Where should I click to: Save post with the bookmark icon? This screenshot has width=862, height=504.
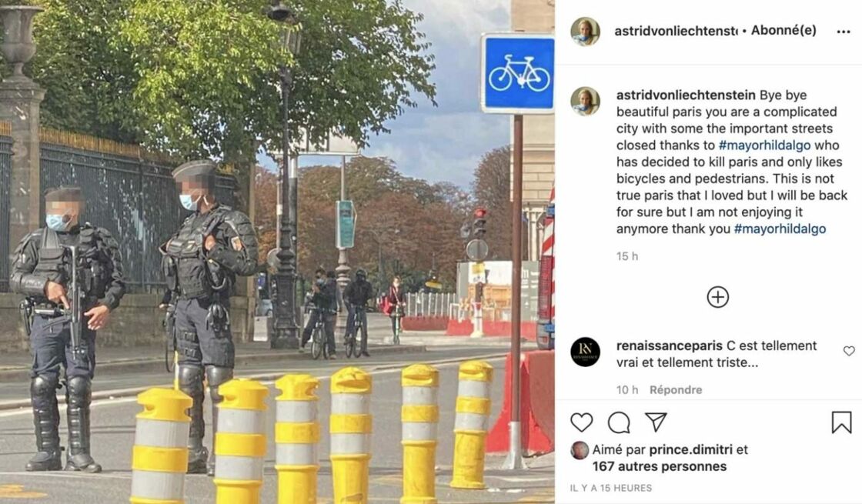841,422
